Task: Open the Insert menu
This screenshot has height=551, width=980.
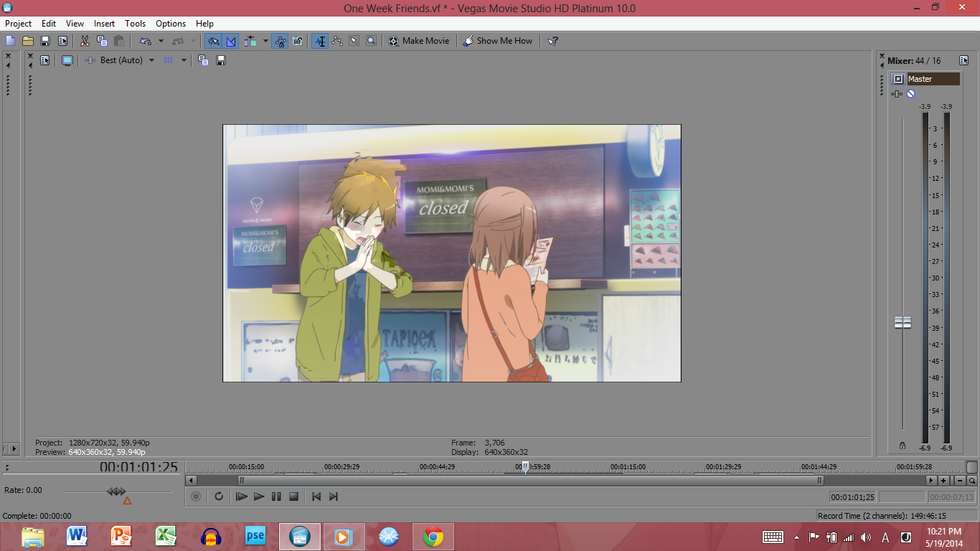Action: 104,24
